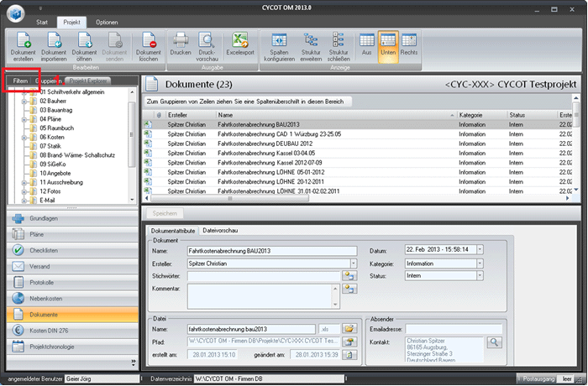The height and width of the screenshot is (386, 588).
Task: Set the preview display to Aus
Action: point(366,44)
